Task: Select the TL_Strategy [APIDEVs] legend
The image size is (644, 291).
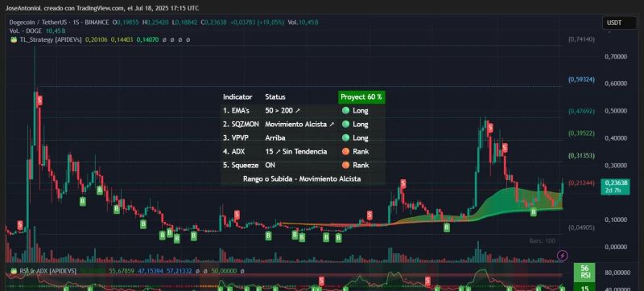Action: (51, 39)
